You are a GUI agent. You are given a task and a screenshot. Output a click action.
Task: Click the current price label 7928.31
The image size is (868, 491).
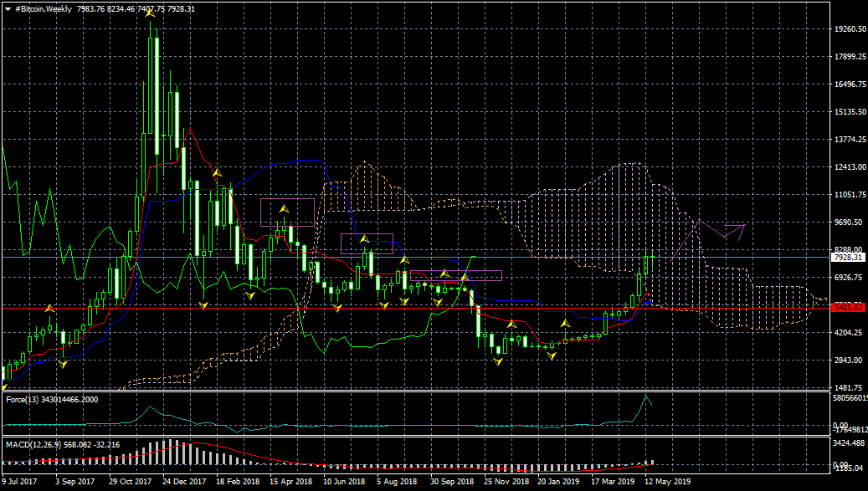(846, 258)
